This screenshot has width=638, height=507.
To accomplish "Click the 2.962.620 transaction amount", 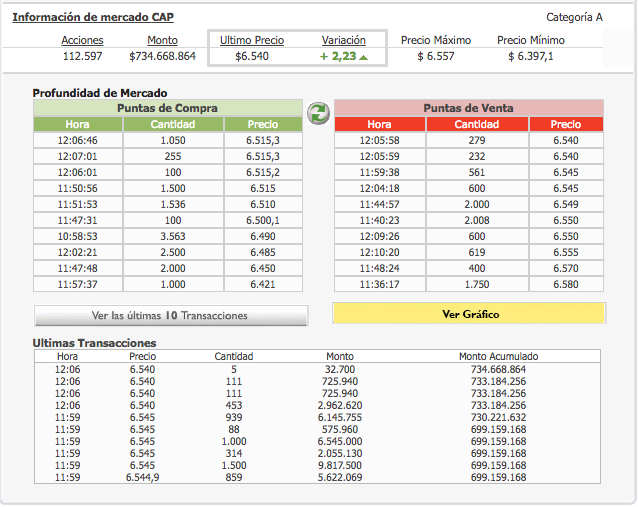I will coord(340,405).
